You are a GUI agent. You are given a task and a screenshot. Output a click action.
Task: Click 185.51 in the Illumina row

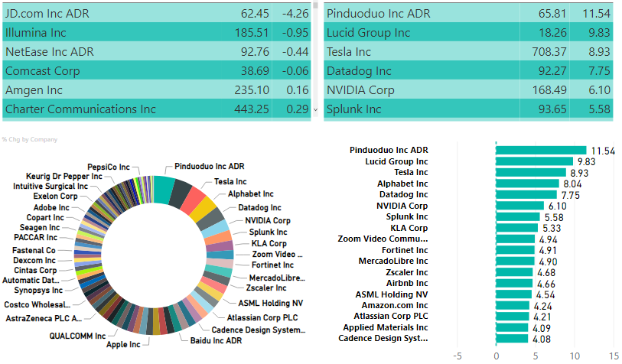(252, 33)
